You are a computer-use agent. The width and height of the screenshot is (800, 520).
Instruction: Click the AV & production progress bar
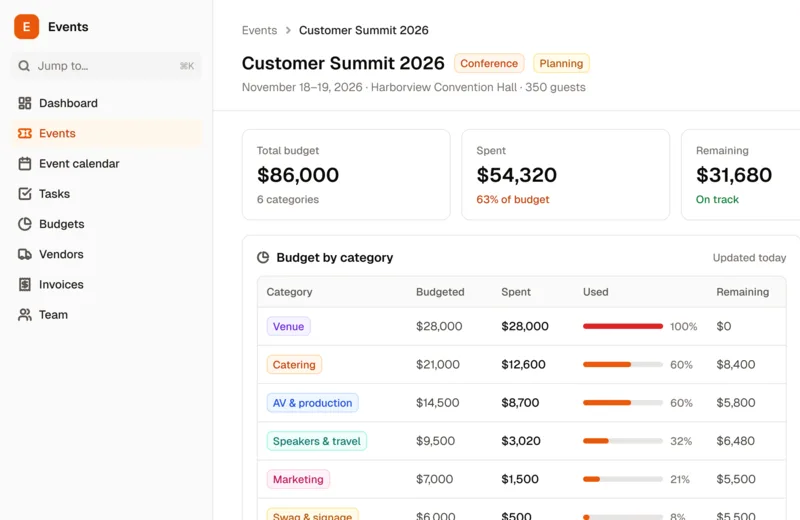[623, 403]
